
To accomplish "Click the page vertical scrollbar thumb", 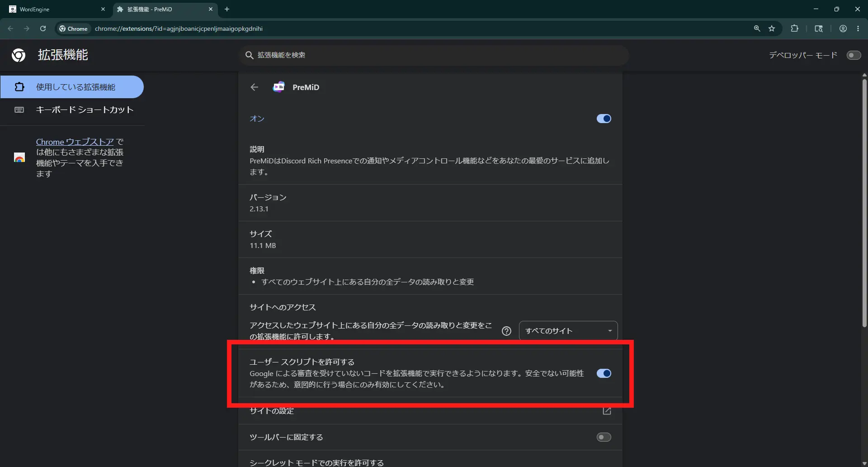I will click(x=864, y=203).
